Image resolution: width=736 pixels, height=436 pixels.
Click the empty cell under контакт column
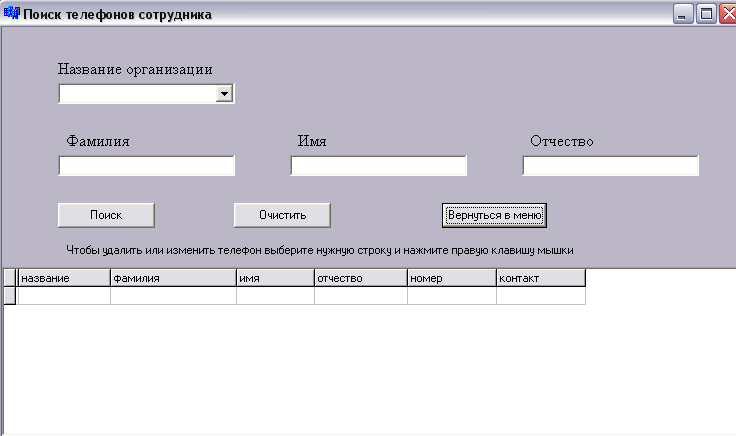tap(541, 296)
